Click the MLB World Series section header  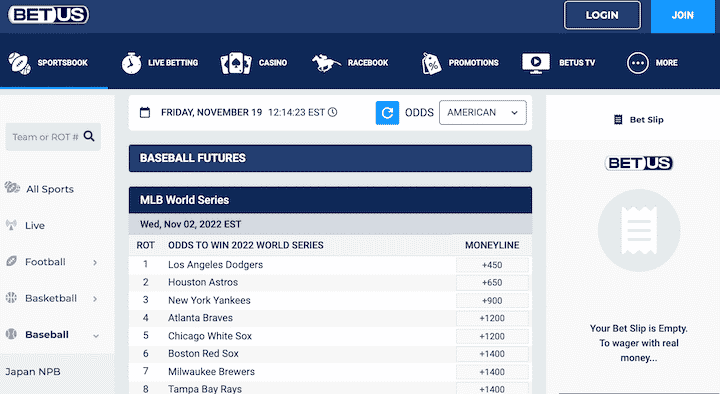330,200
